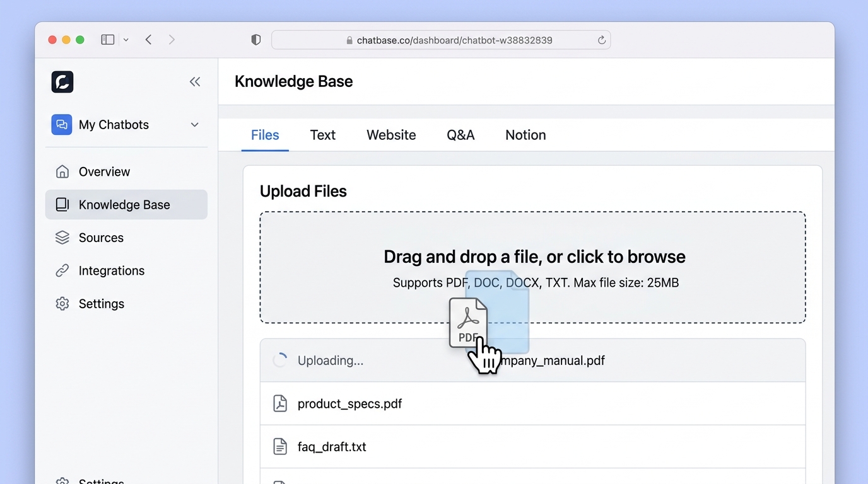
Task: Open the sidebar toggle dropdown arrow
Action: [x=126, y=40]
